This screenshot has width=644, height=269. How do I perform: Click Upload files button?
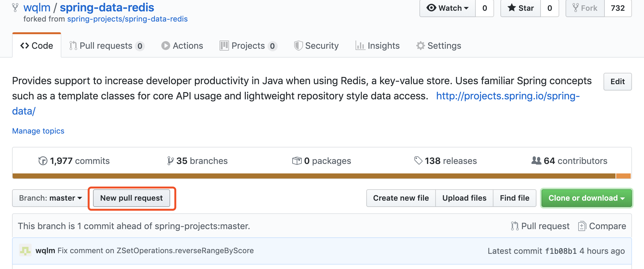point(464,198)
